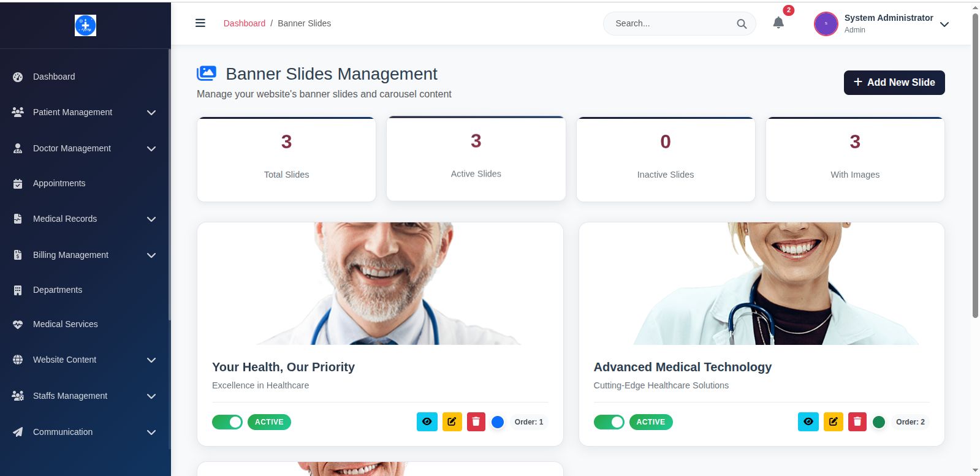Click the System Administrator avatar
Screen dimensions: 980x476
coord(826,24)
